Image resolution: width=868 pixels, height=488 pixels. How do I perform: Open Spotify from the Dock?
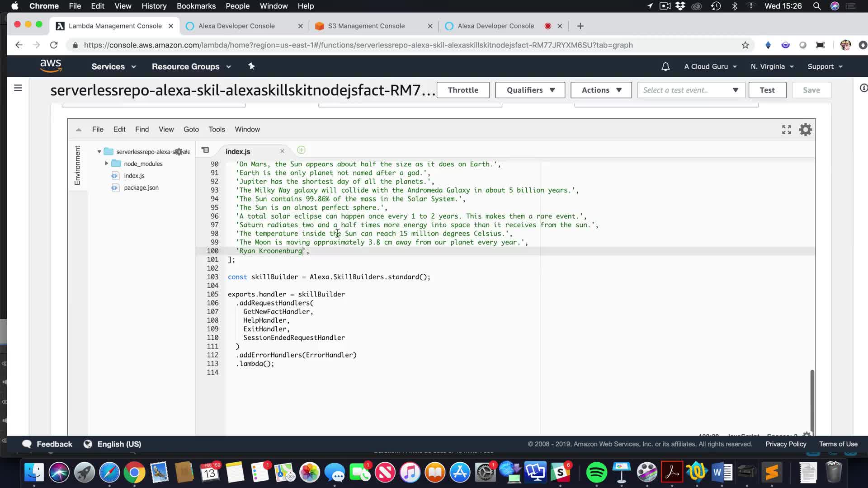596,473
